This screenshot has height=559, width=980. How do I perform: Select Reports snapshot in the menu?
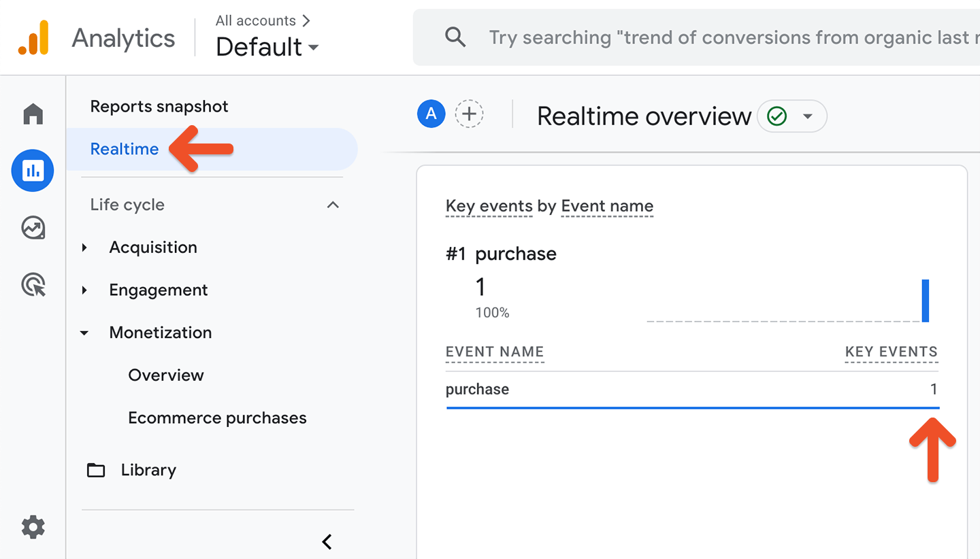[159, 107]
